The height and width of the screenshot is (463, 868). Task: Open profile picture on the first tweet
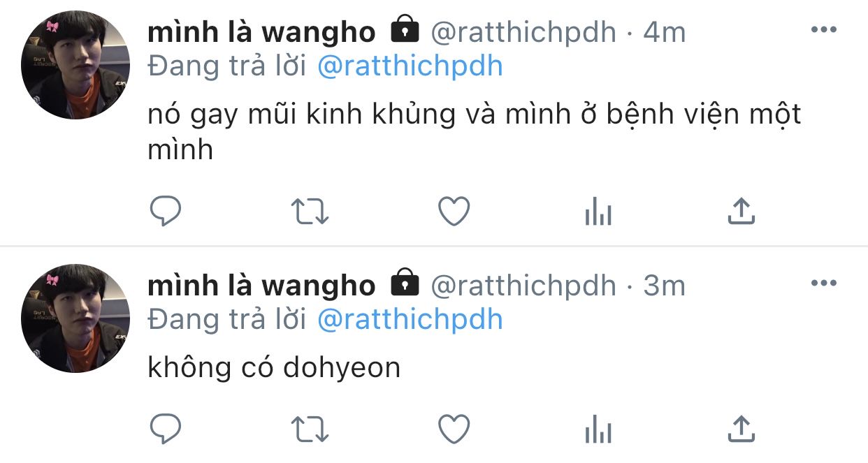coord(75,65)
